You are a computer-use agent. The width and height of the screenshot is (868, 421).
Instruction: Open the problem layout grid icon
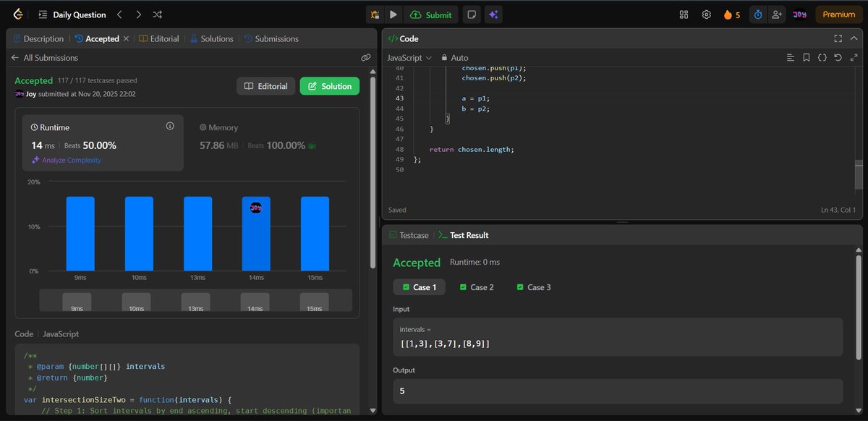pyautogui.click(x=683, y=14)
